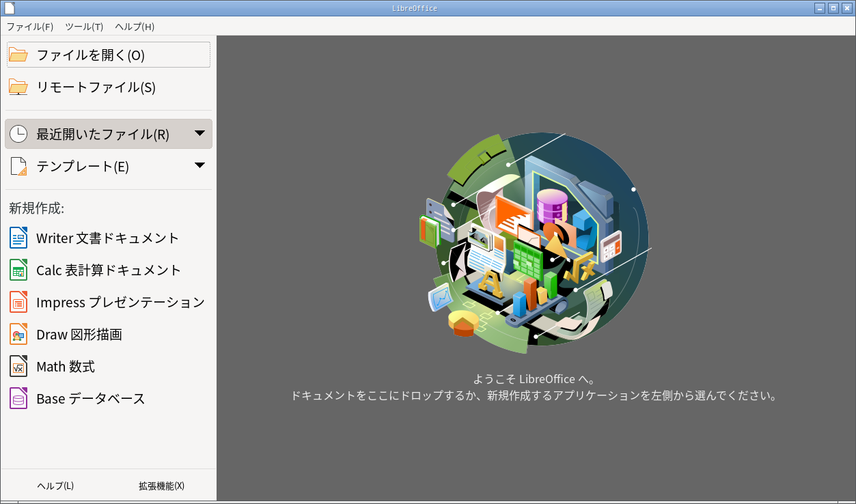Image resolution: width=856 pixels, height=504 pixels.
Task: Expand the 最近開いたファイル dropdown arrow
Action: point(199,133)
